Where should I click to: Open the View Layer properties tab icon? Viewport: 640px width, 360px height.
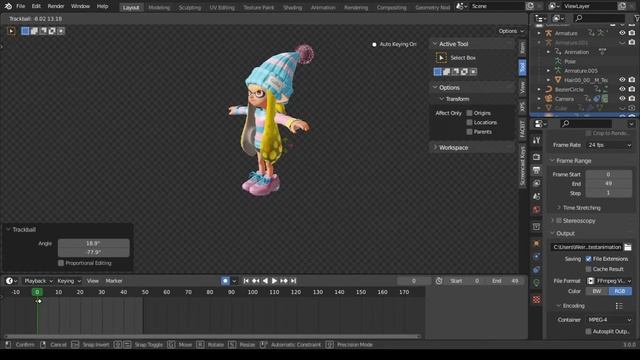tap(537, 183)
